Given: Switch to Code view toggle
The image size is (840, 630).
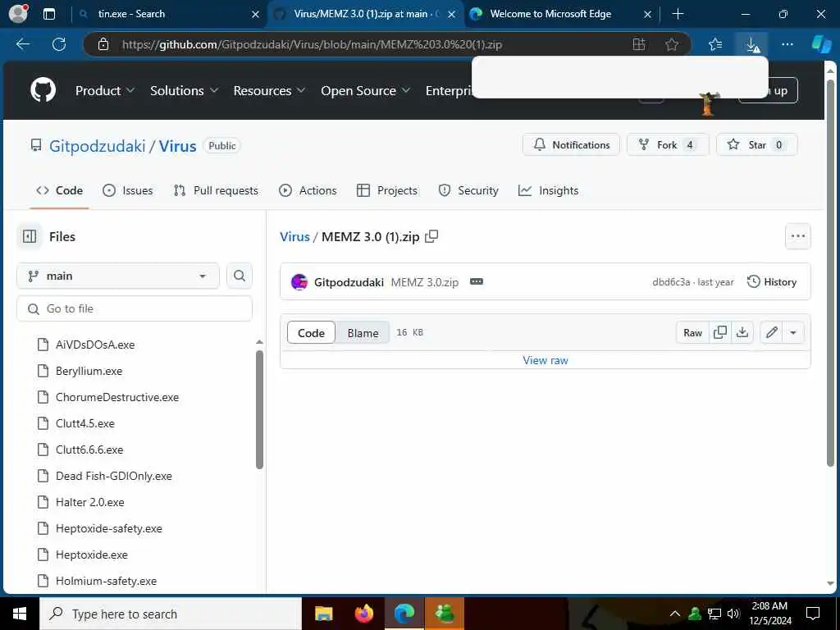Looking at the screenshot, I should coord(311,333).
